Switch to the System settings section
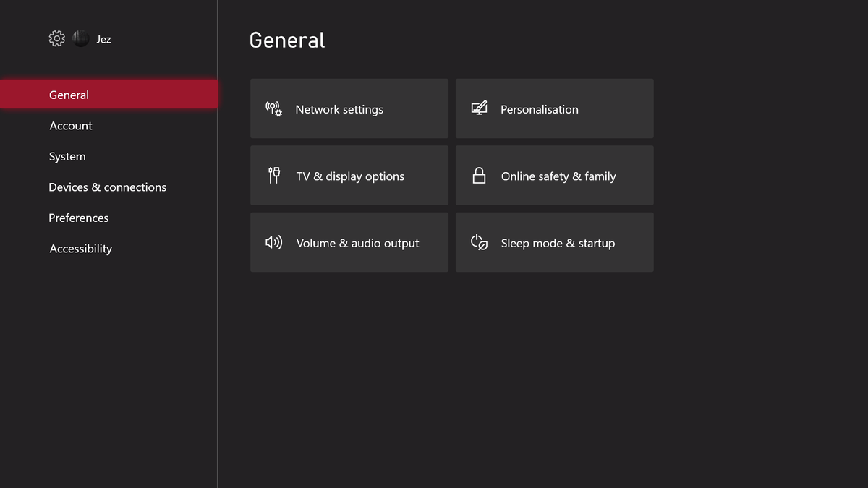 pyautogui.click(x=67, y=156)
